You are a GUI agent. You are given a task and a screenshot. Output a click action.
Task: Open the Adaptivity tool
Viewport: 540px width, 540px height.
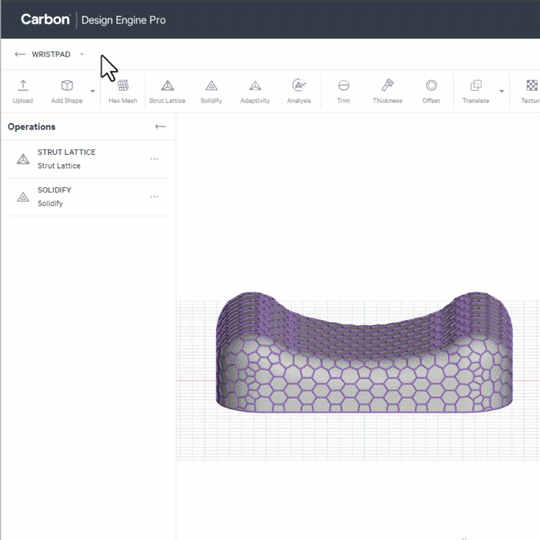(255, 91)
